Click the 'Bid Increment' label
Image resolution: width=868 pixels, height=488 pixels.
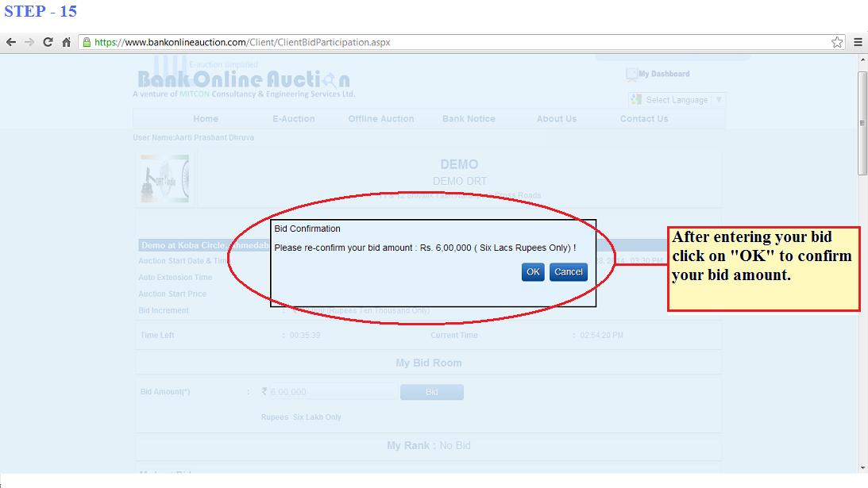[x=164, y=310]
